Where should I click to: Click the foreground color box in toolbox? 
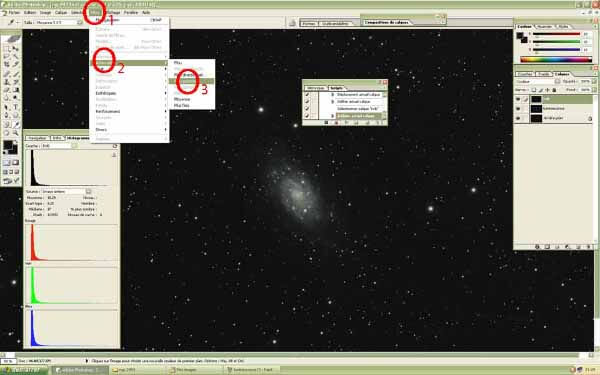pos(8,145)
